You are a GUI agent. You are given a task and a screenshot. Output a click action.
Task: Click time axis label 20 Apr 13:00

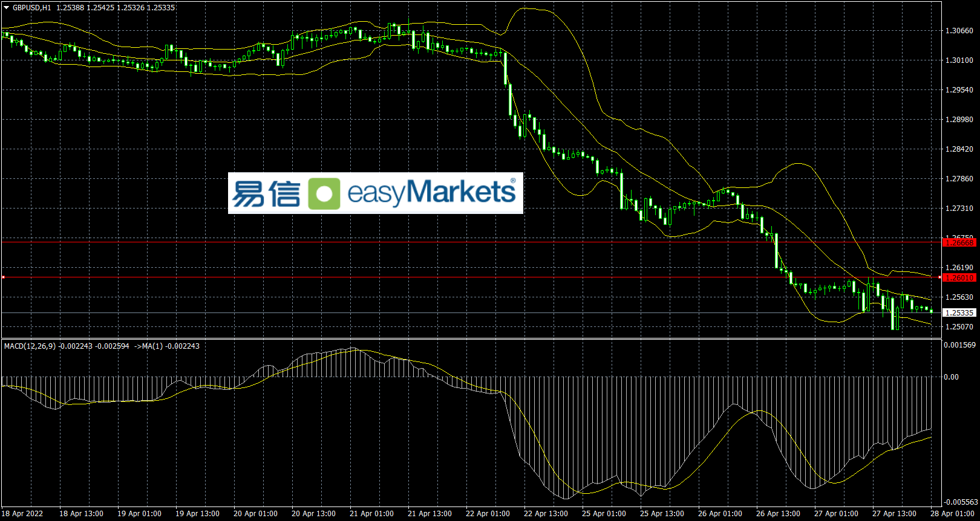pos(313,514)
